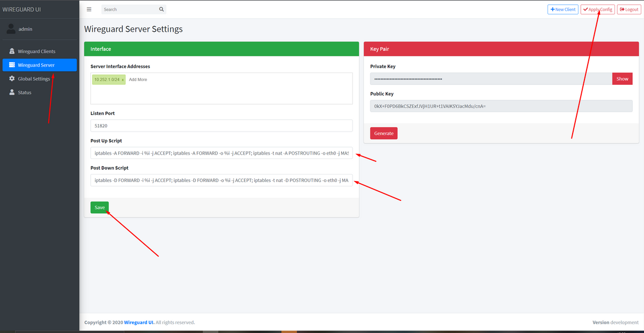644x333 pixels.
Task: Click the Wireguard UI footer link
Action: pos(139,322)
